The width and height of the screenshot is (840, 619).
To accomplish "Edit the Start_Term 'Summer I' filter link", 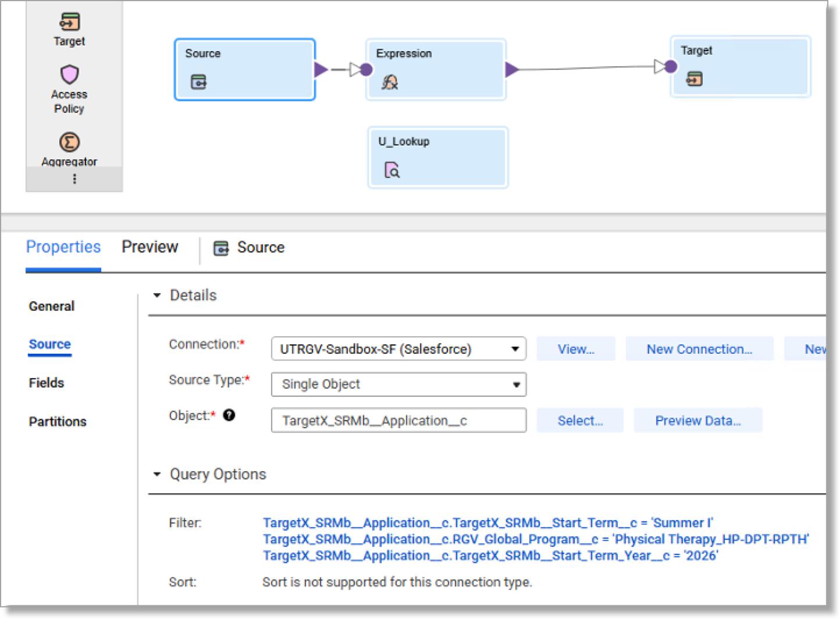I will pyautogui.click(x=487, y=523).
